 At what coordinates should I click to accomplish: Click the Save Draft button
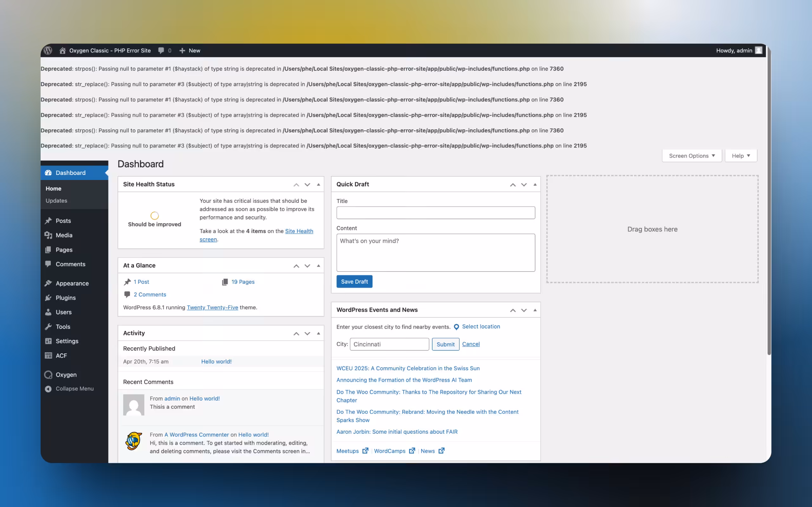pos(354,282)
